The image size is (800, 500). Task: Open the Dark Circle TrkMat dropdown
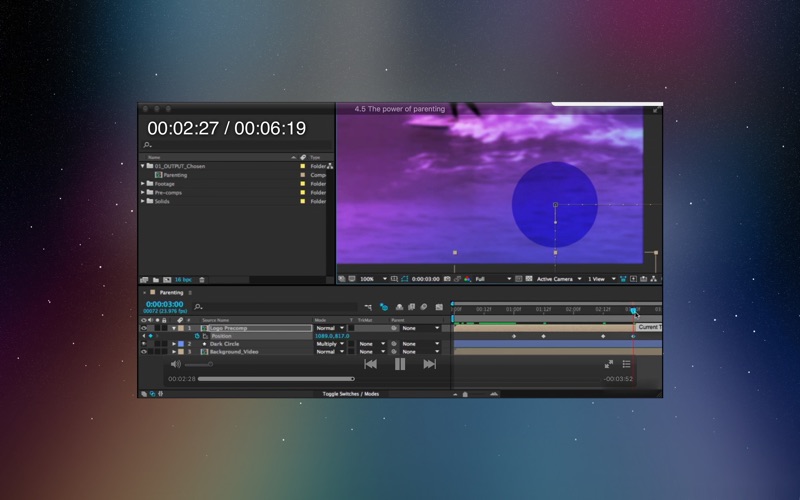[x=371, y=344]
